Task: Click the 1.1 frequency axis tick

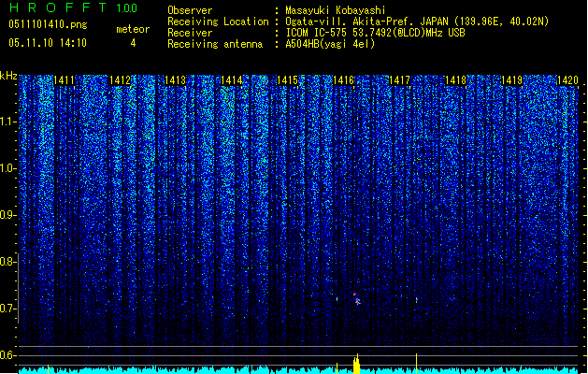Action: coord(8,122)
